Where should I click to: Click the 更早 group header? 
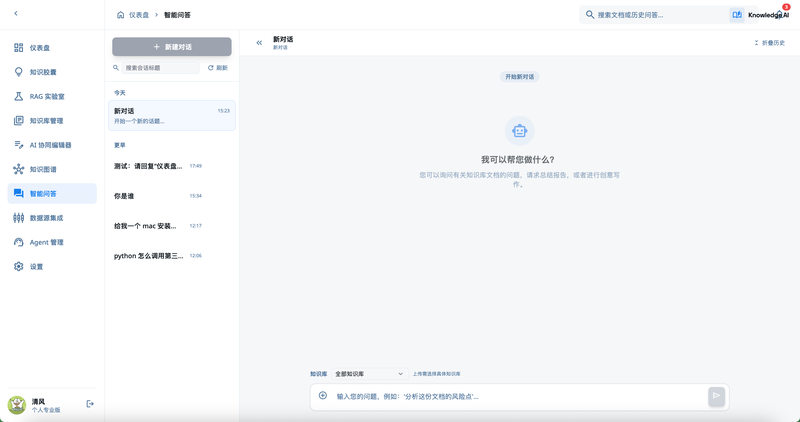click(119, 145)
